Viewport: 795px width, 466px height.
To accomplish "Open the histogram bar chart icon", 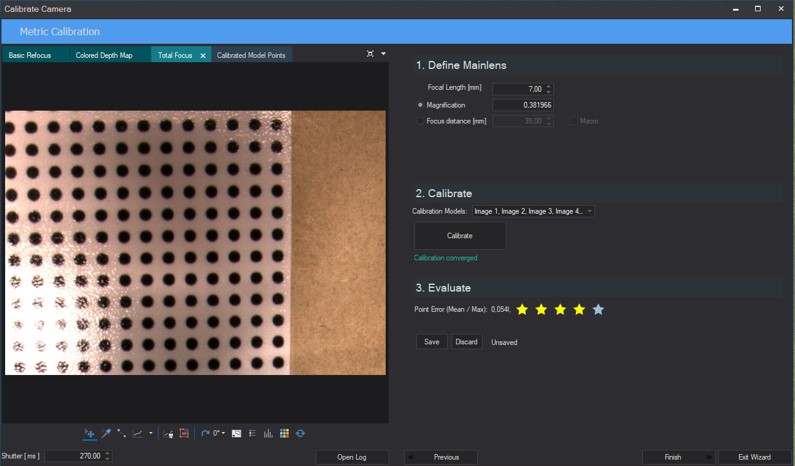I will click(x=268, y=434).
